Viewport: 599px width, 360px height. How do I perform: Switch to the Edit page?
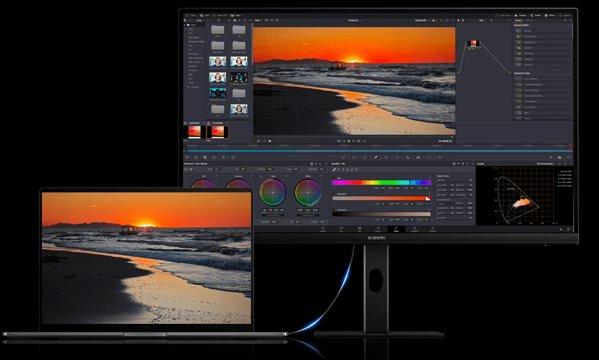pyautogui.click(x=359, y=229)
